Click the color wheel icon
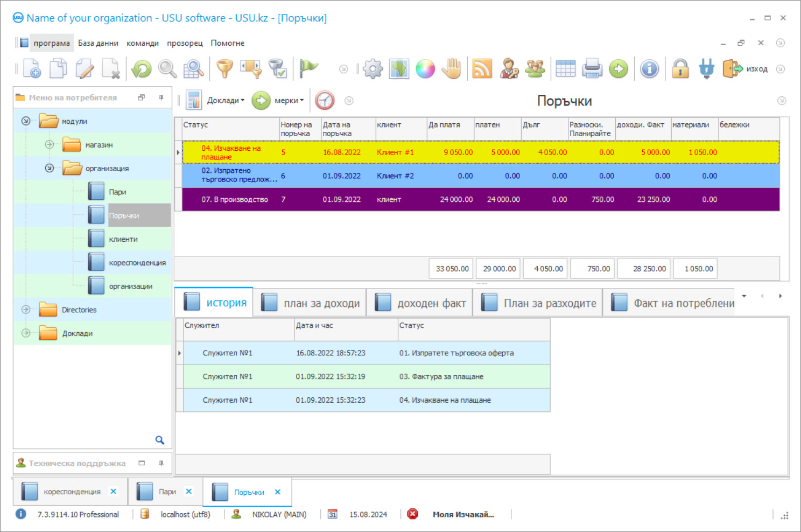 (425, 69)
